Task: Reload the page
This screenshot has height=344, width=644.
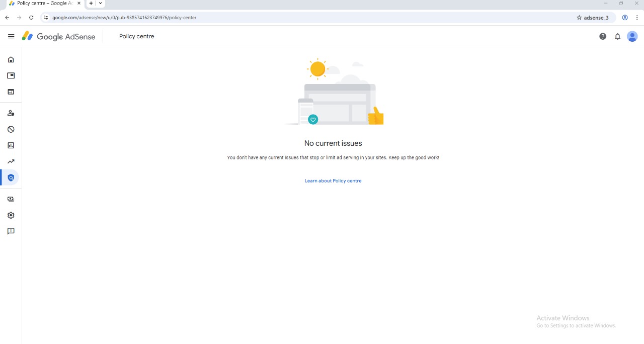Action: click(31, 18)
